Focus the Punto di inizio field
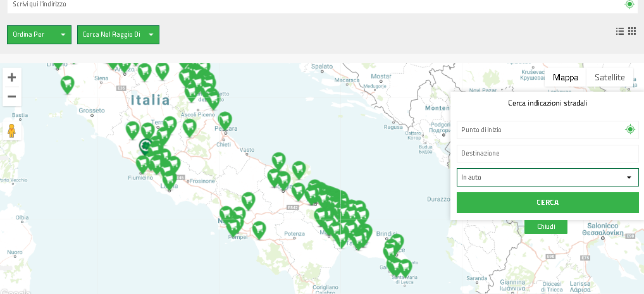The height and width of the screenshot is (294, 644). click(x=538, y=130)
